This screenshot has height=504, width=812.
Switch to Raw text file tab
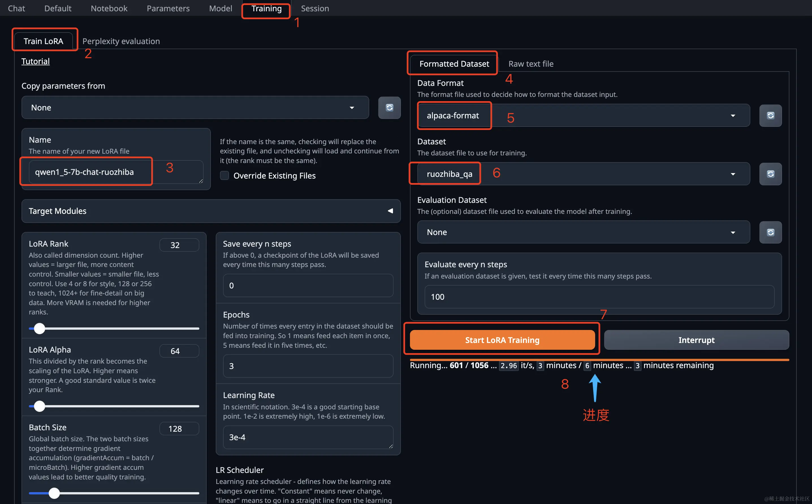[x=530, y=64]
